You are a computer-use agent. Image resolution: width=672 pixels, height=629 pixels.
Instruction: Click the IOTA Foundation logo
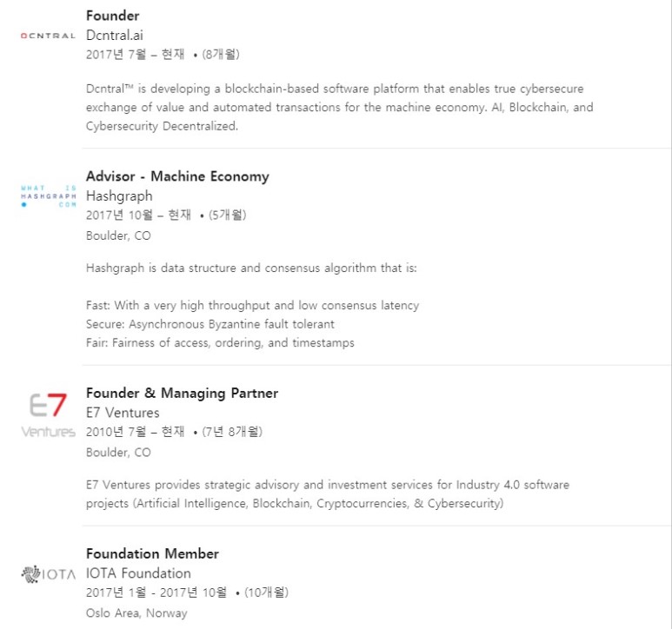(x=48, y=573)
